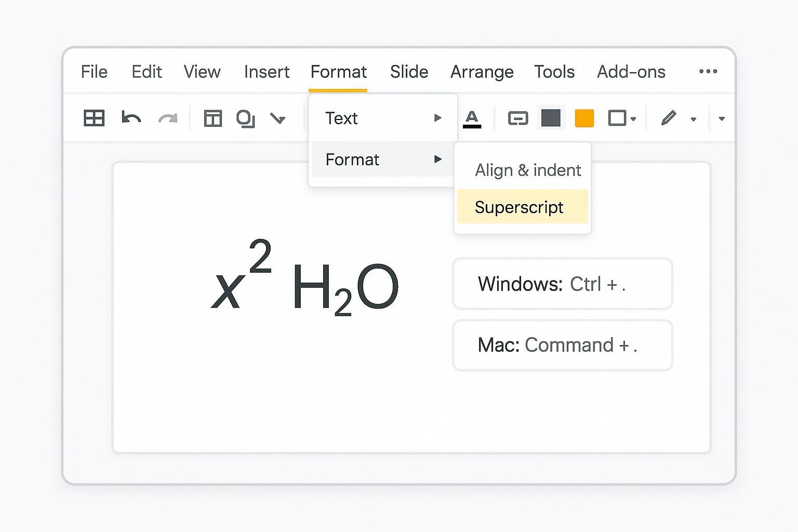Viewport: 798px width, 532px height.
Task: Click the text color 'A' icon
Action: pyautogui.click(x=472, y=118)
